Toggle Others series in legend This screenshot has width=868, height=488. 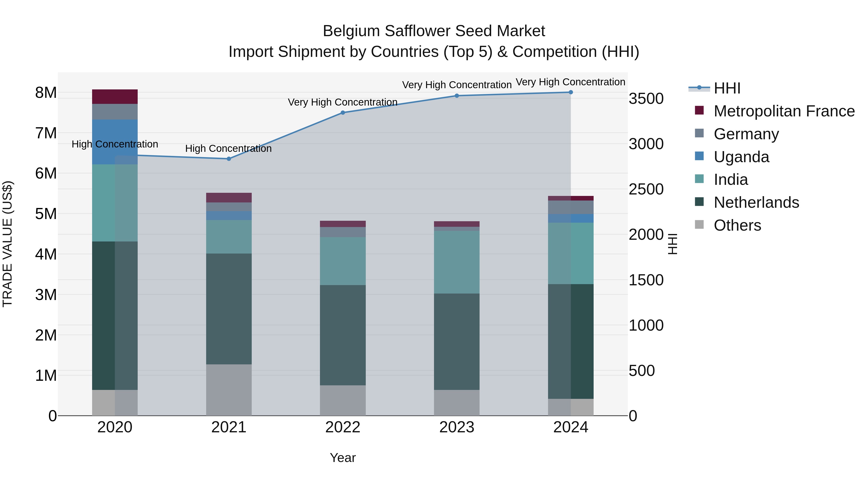click(x=728, y=225)
